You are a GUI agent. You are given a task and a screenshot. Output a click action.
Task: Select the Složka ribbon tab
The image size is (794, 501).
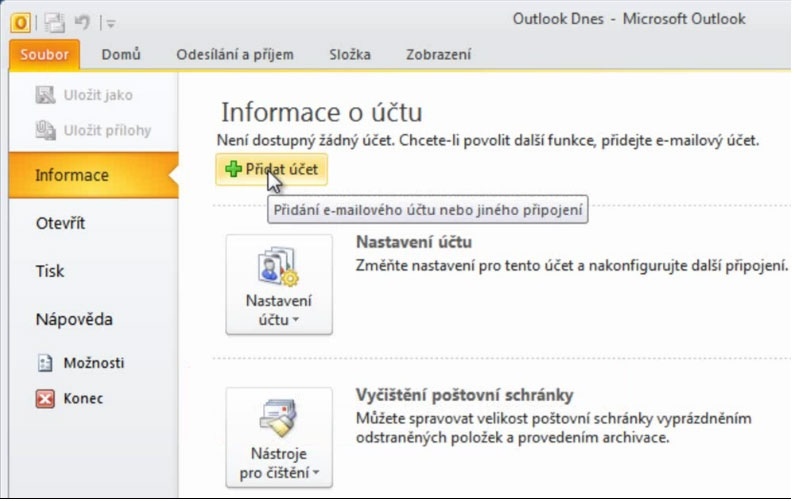(x=349, y=55)
